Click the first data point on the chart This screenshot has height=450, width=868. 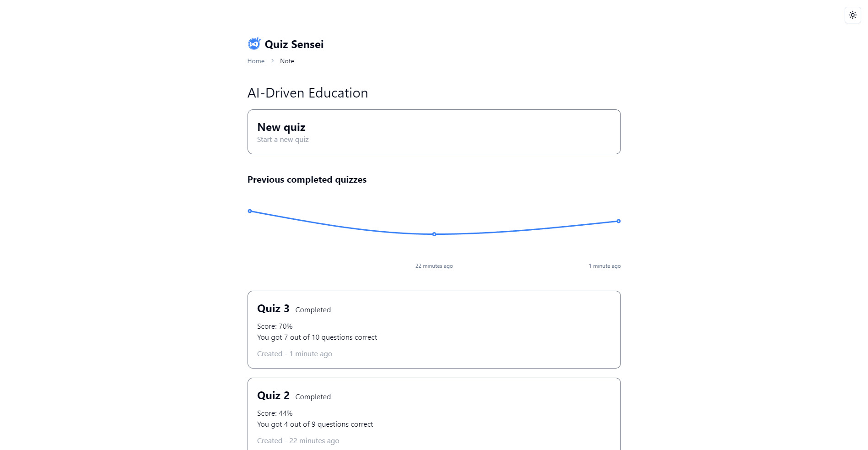(250, 211)
